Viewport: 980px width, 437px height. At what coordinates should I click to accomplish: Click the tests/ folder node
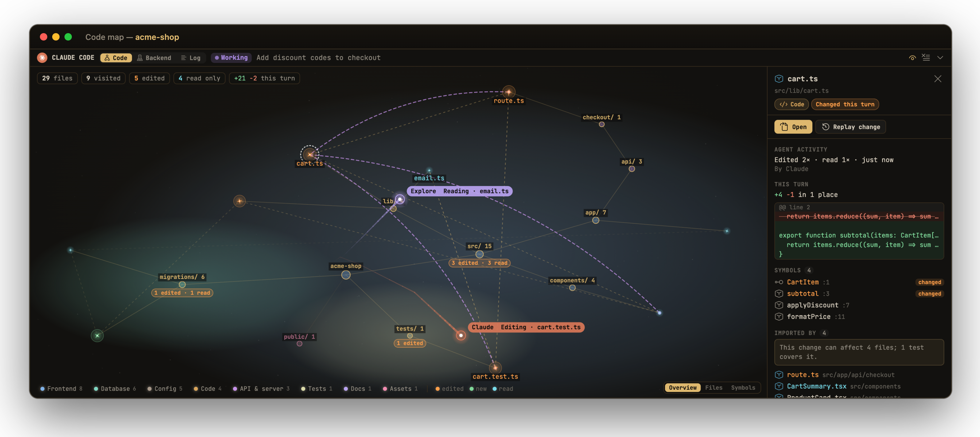pos(410,336)
